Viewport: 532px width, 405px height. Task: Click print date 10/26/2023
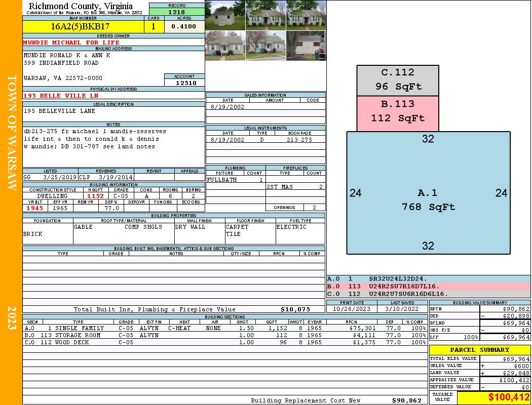click(x=352, y=309)
